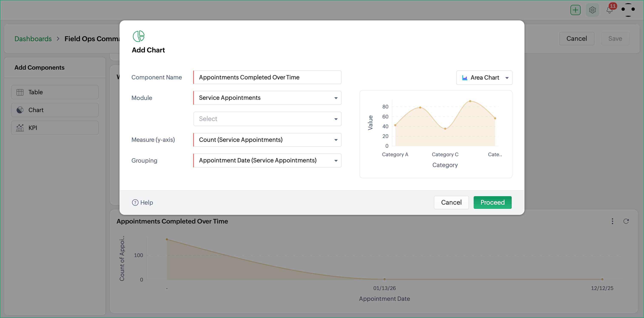Select Table in Add Components panel
Viewport: 644px width, 318px height.
[55, 92]
